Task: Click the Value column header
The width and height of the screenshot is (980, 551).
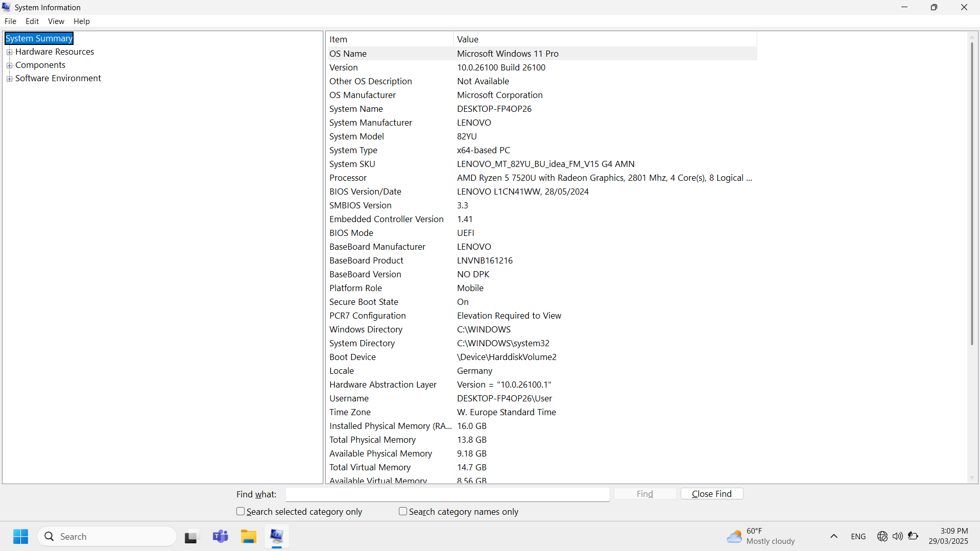Action: (x=605, y=39)
